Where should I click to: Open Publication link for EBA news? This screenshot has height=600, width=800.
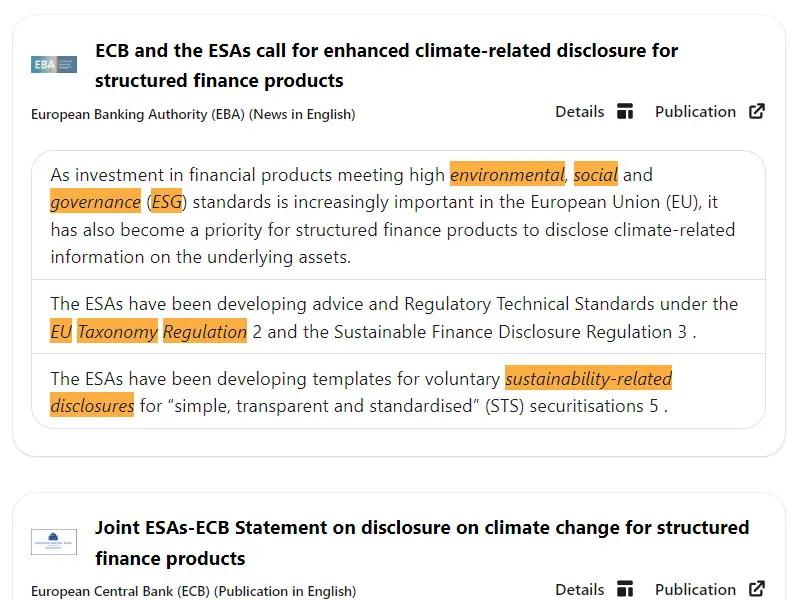coord(695,112)
